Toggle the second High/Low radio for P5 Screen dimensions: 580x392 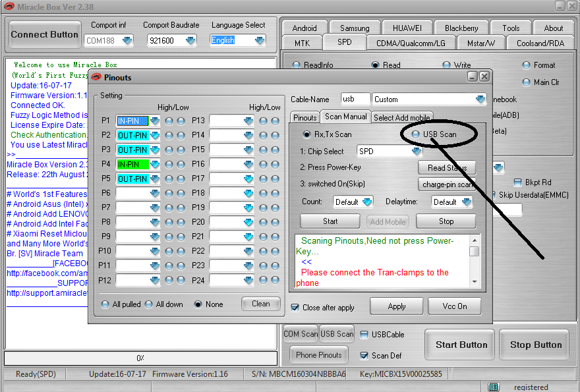[x=181, y=179]
